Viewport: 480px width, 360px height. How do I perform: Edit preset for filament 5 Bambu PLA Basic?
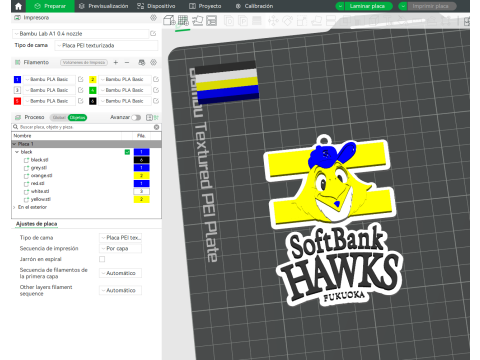coord(81,101)
